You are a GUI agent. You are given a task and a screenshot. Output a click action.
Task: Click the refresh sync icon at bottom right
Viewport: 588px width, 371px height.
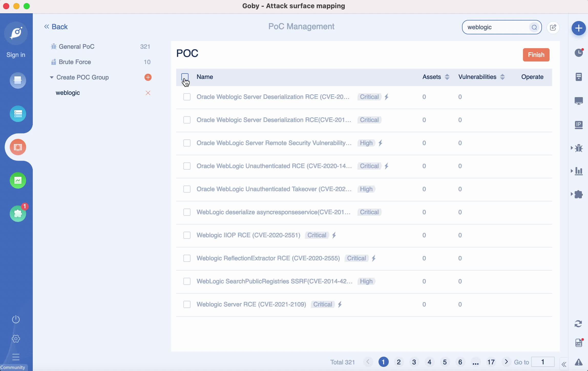[578, 324]
